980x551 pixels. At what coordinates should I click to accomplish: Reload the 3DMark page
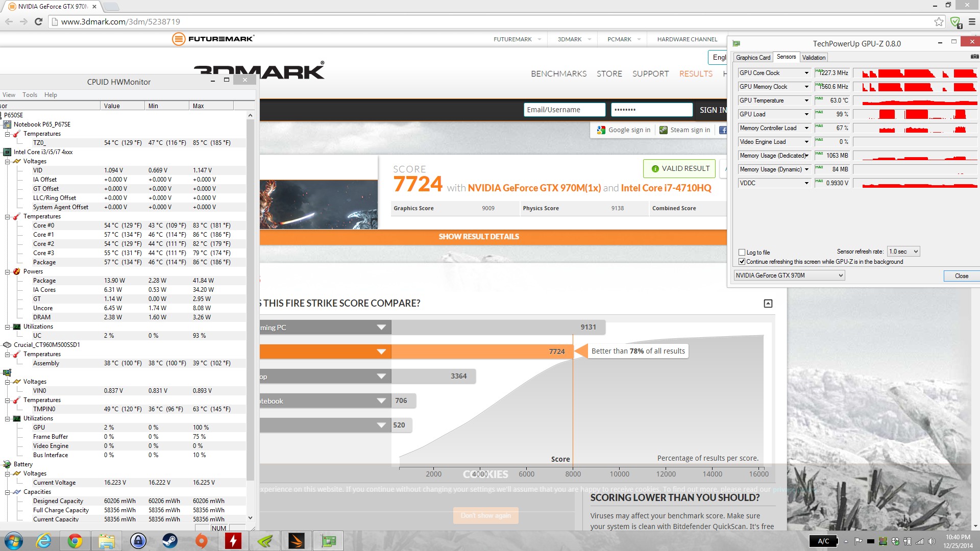pyautogui.click(x=38, y=21)
